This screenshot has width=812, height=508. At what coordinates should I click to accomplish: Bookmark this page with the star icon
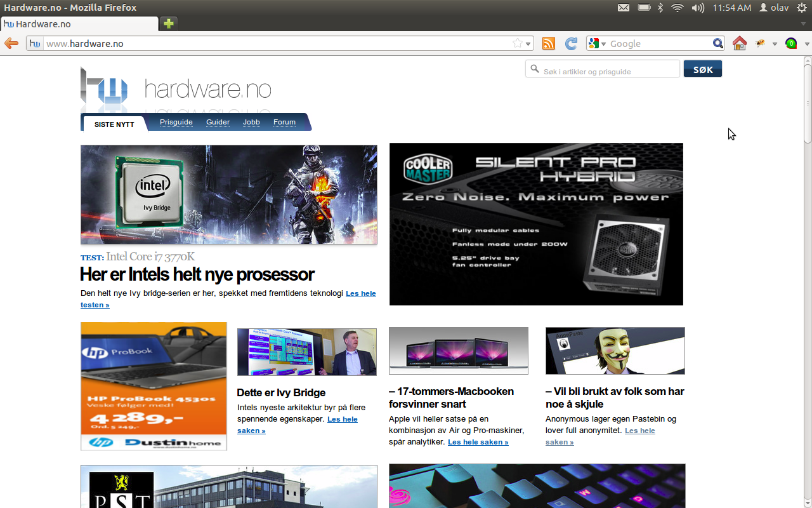tap(518, 44)
